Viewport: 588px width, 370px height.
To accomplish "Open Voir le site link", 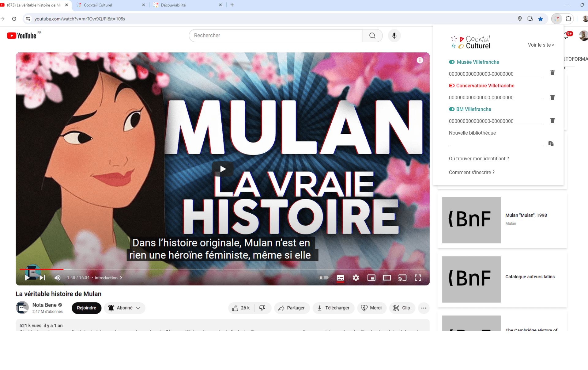I will click(x=541, y=45).
